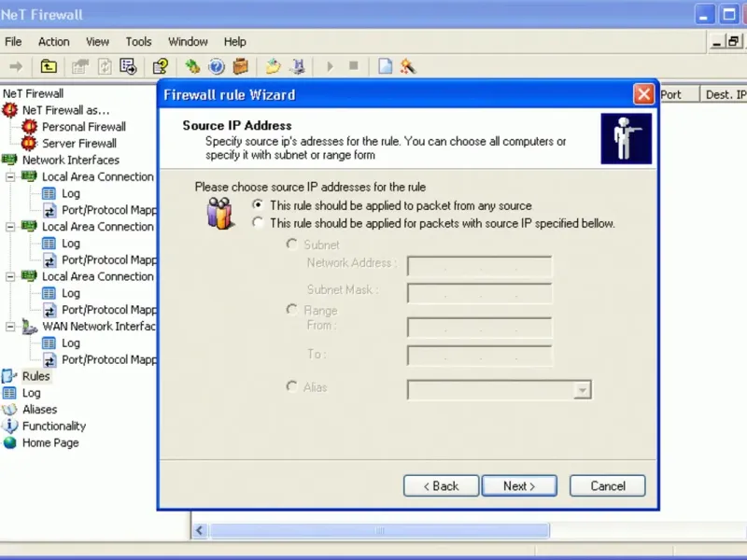The image size is (747, 560).
Task: Open the File menu
Action: tap(13, 42)
